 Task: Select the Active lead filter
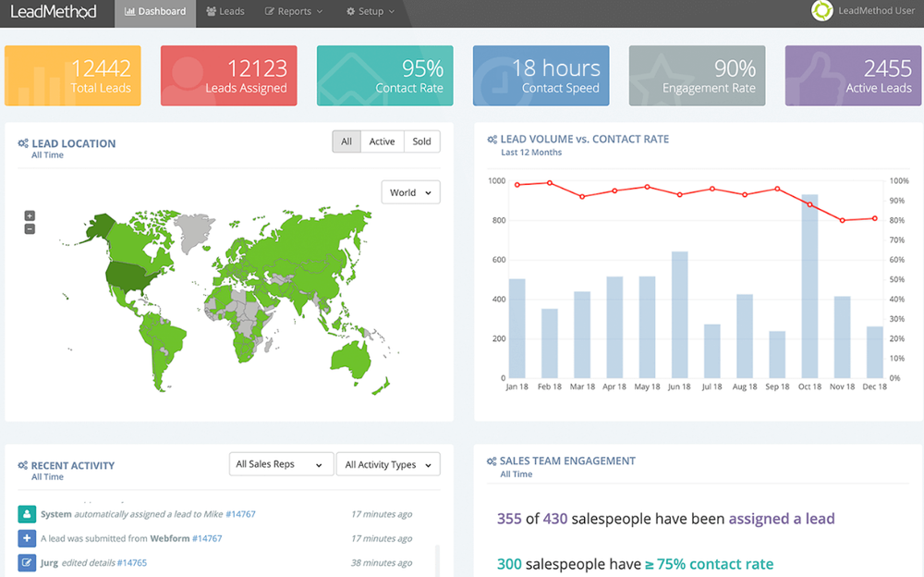pyautogui.click(x=382, y=141)
